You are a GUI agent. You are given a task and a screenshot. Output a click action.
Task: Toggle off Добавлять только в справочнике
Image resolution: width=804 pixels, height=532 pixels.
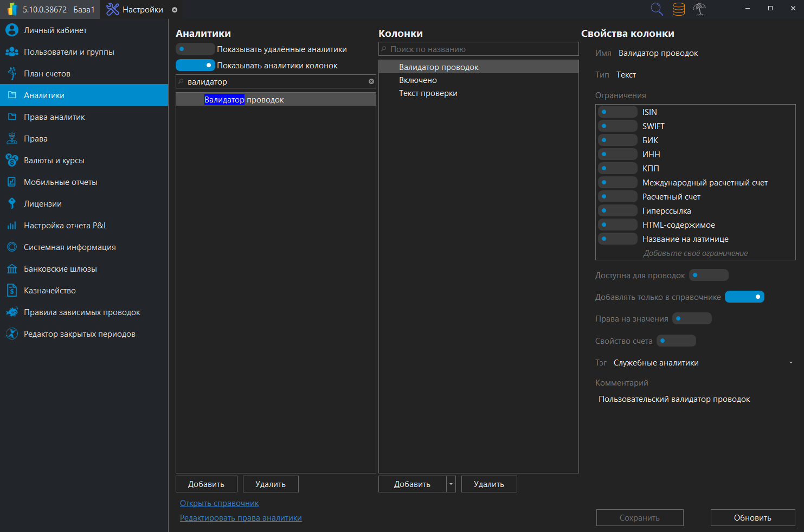pos(744,297)
